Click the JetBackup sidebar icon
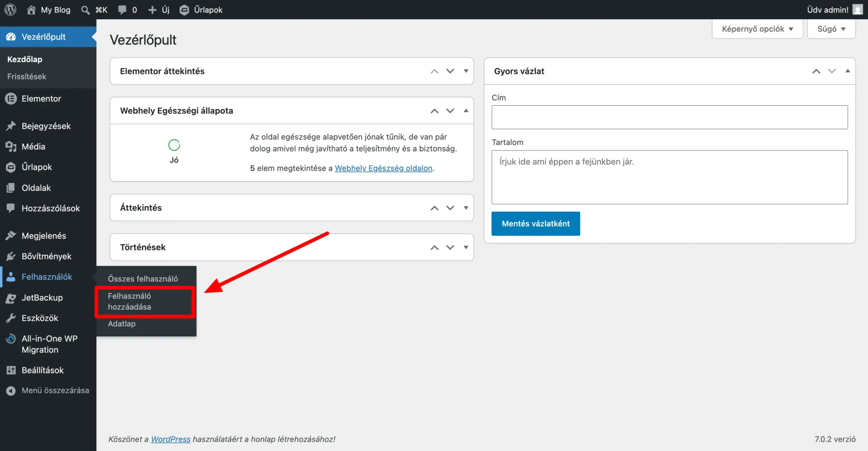 11,298
